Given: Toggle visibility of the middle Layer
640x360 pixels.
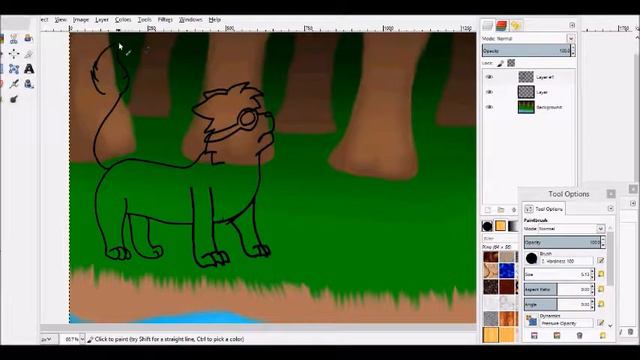Looking at the screenshot, I should pos(489,92).
